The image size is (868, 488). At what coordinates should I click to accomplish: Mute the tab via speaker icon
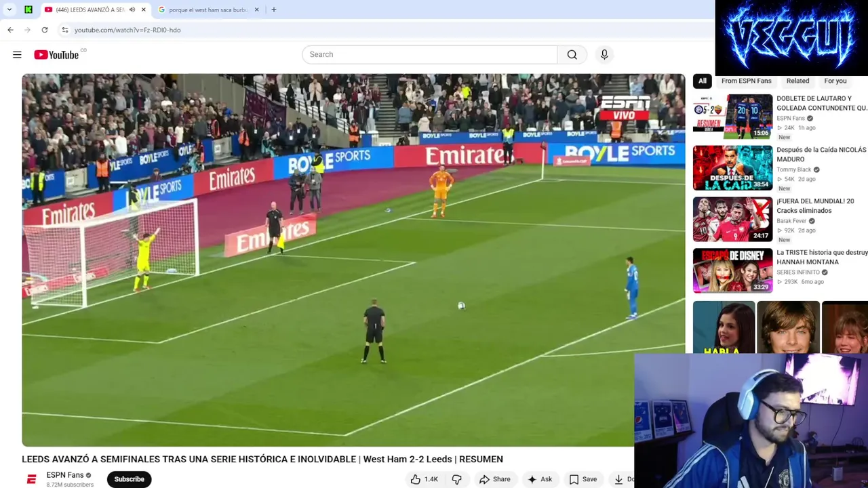click(132, 9)
